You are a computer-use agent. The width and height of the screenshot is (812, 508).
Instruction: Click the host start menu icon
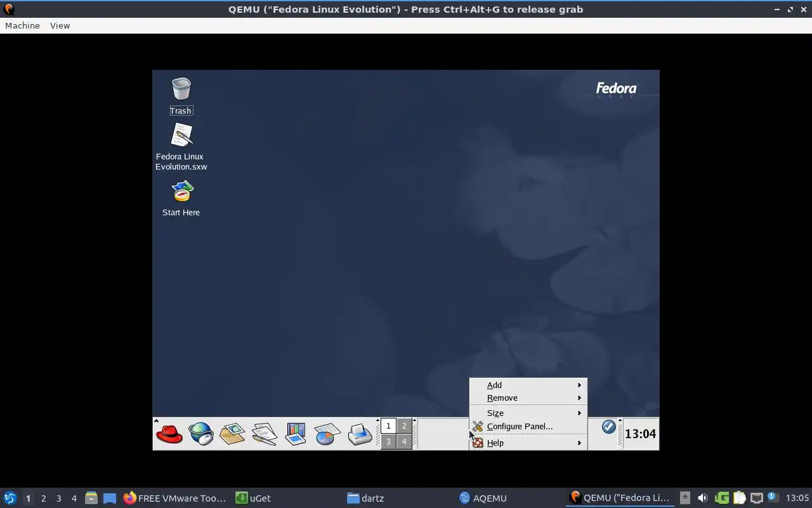[10, 498]
